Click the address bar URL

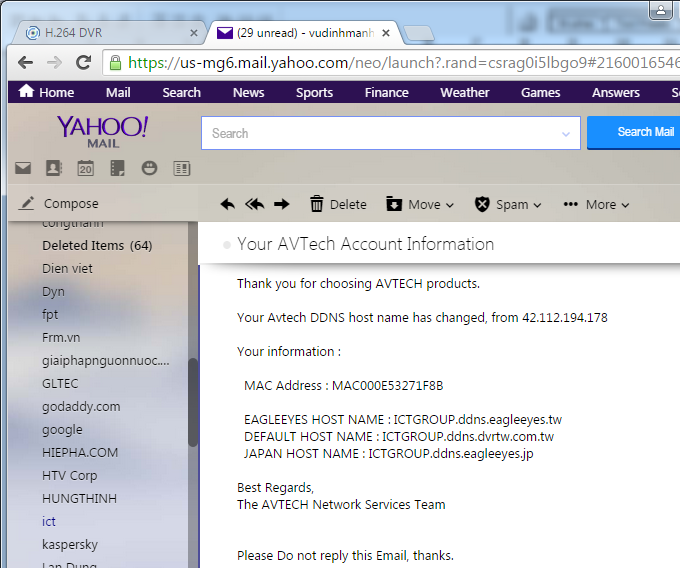(403, 63)
